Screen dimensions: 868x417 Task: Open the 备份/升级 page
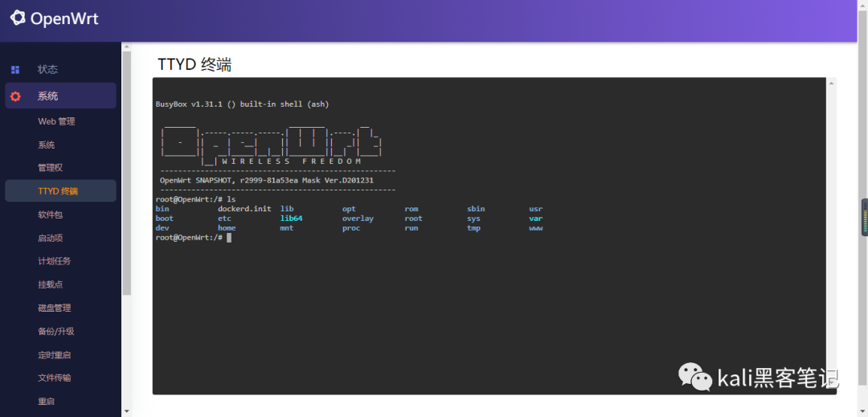point(56,331)
